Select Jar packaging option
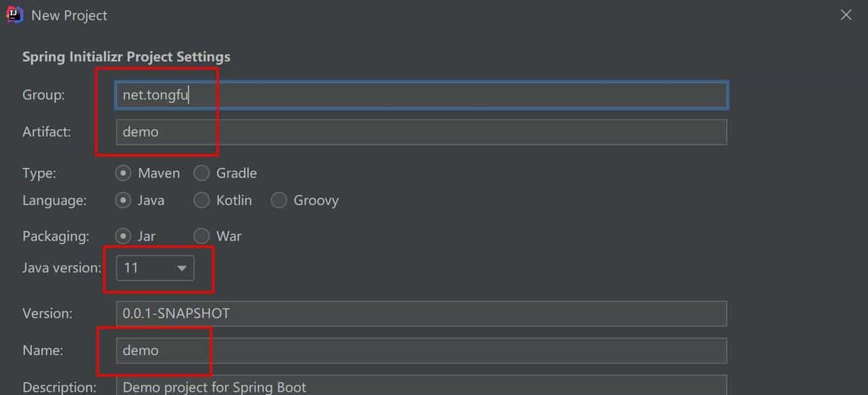 point(123,236)
